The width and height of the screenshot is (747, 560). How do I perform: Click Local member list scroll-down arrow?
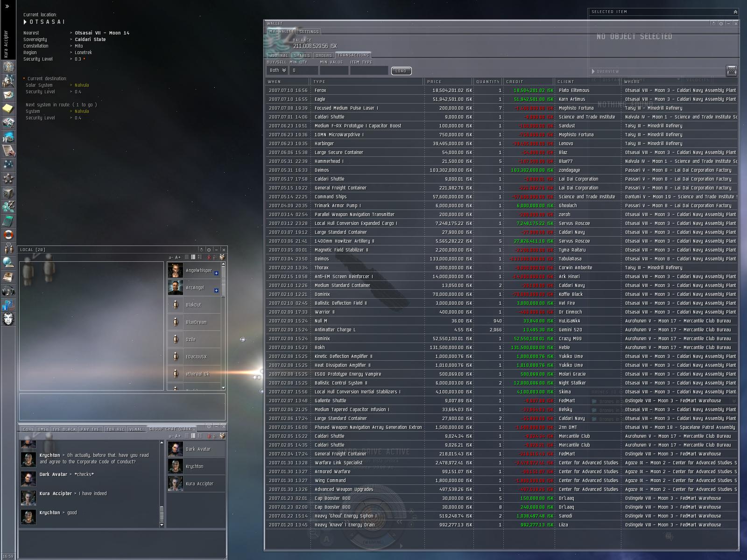tap(223, 388)
